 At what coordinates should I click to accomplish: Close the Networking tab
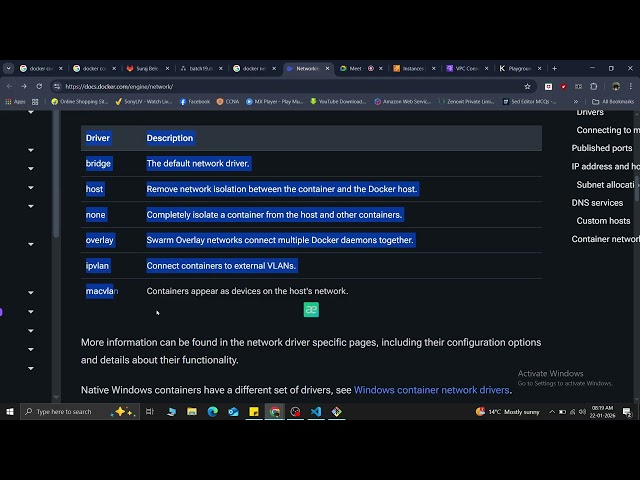[327, 69]
